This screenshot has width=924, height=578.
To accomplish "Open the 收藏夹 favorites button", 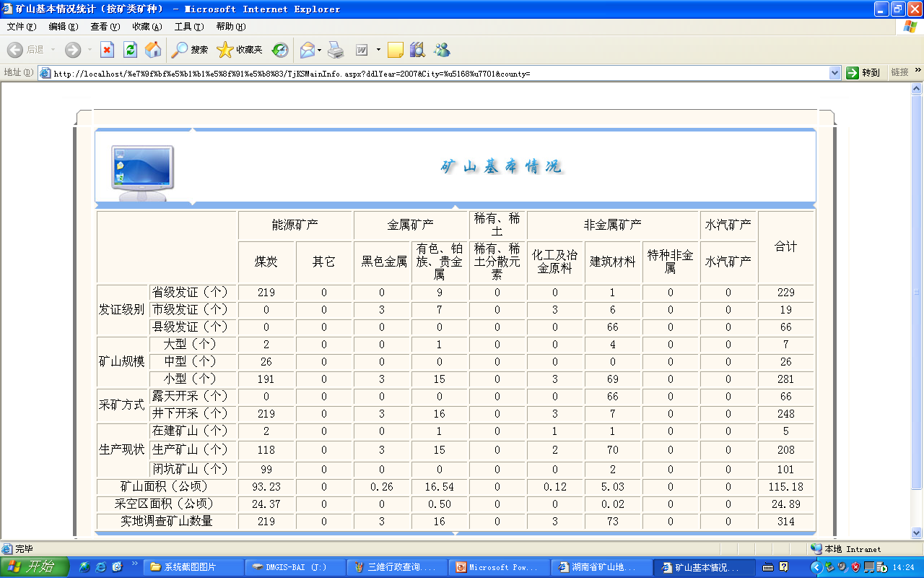I will click(240, 50).
